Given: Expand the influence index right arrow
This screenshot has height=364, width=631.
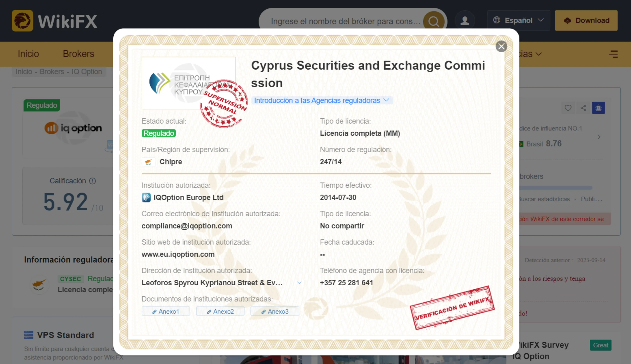Looking at the screenshot, I should click(x=599, y=137).
